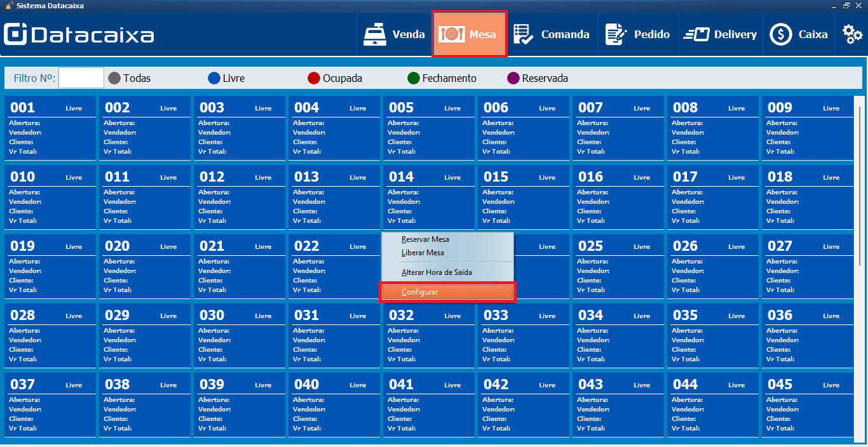This screenshot has width=868, height=447.
Task: Select table 045
Action: [807, 404]
